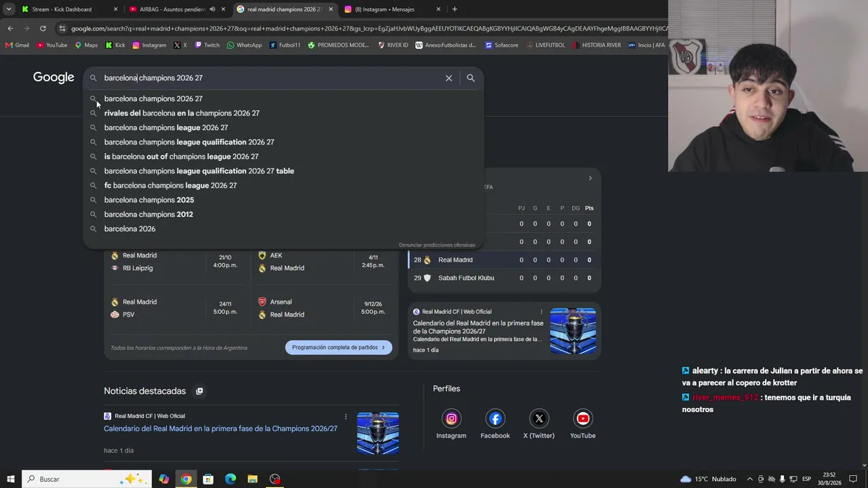Screen dimensions: 868x488
Task: Open the Google logo homepage link
Action: click(54, 77)
